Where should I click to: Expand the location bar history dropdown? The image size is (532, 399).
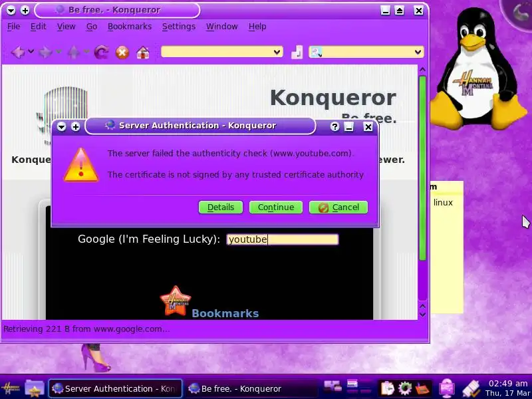click(277, 52)
